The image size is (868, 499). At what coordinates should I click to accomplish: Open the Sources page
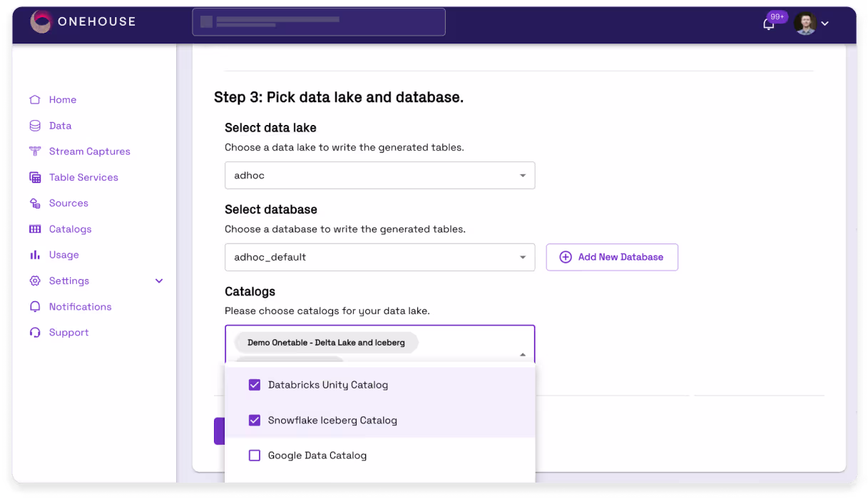(x=68, y=203)
